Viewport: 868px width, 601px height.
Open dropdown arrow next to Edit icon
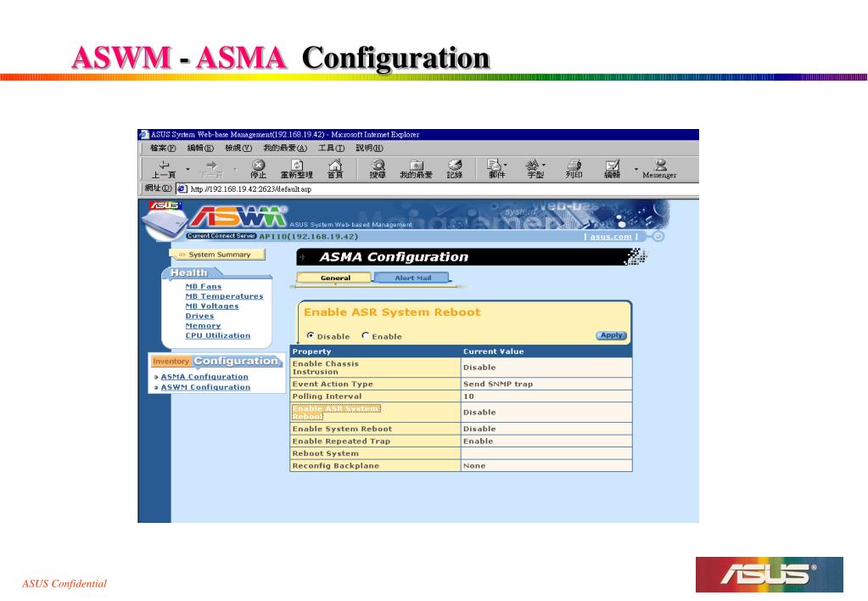coord(636,169)
